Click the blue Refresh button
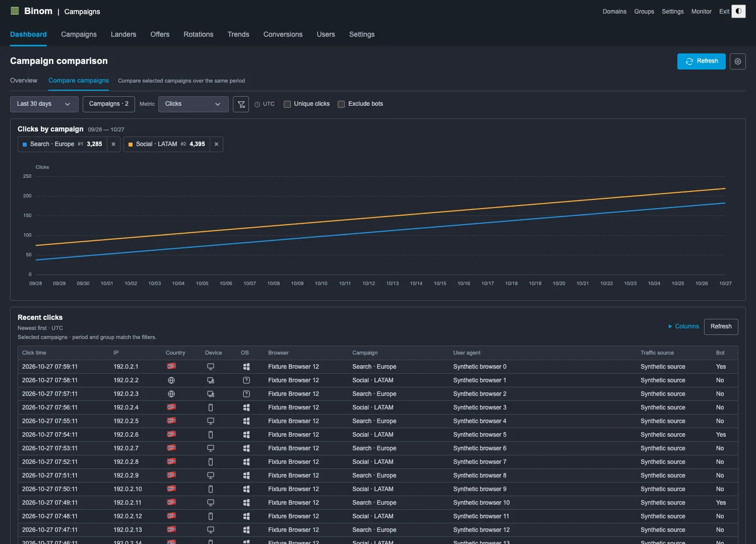The width and height of the screenshot is (756, 544). pos(702,61)
